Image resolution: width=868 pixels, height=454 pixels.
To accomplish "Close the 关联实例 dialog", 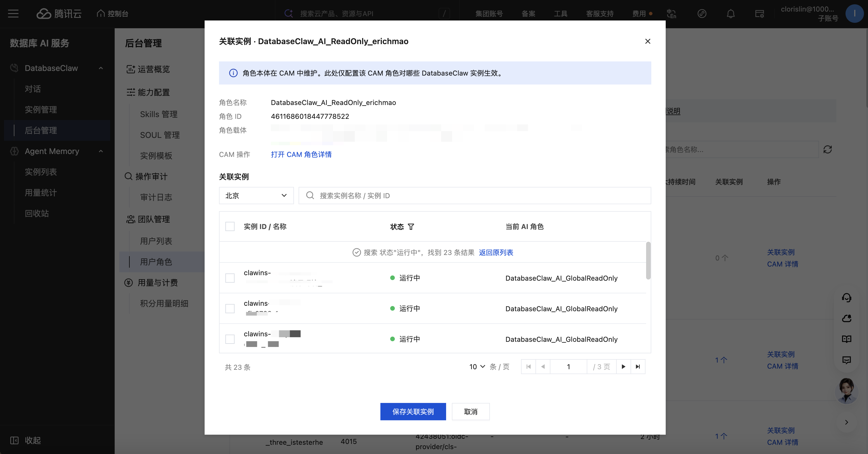I will 648,41.
